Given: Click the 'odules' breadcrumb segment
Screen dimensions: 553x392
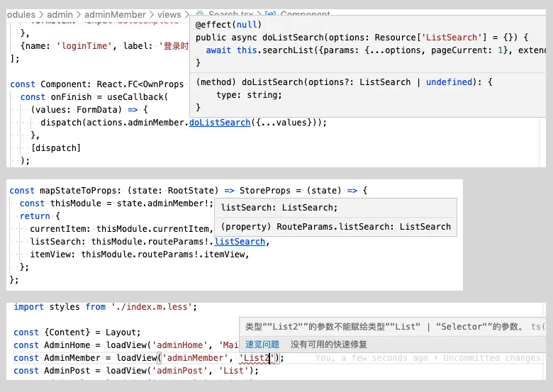Looking at the screenshot, I should [x=21, y=15].
